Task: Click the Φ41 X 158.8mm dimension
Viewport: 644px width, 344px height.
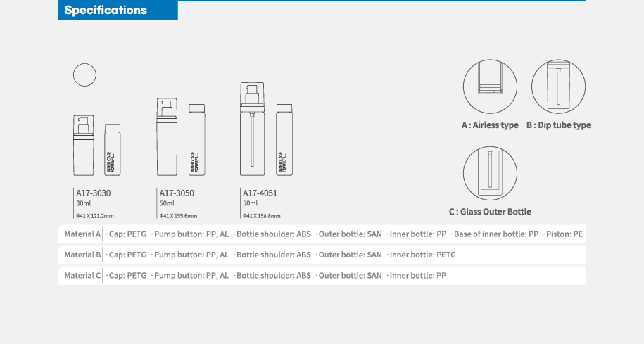Action: point(262,216)
